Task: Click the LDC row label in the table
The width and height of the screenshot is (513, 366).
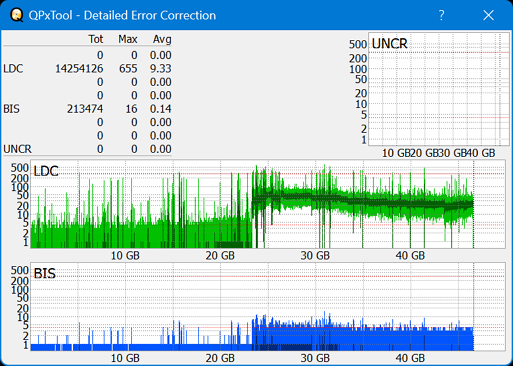Action: [13, 68]
